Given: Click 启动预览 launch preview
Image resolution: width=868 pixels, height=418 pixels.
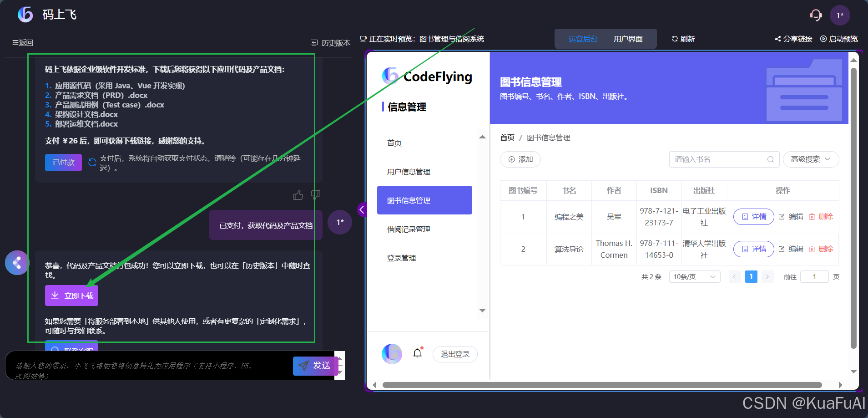Looking at the screenshot, I should [839, 39].
